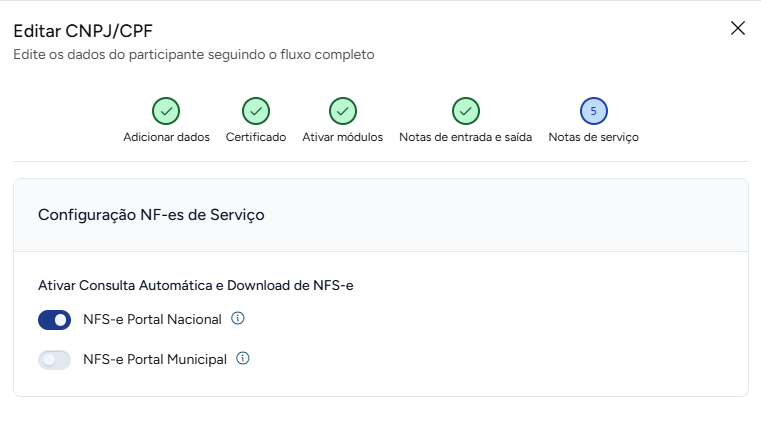Viewport: 761px width, 426px height.
Task: Click the Ativar módulos checkmark step icon
Action: click(343, 111)
